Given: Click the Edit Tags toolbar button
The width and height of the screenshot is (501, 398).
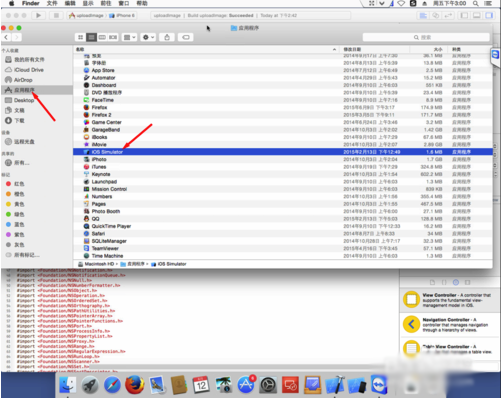Looking at the screenshot, I should coord(186,37).
